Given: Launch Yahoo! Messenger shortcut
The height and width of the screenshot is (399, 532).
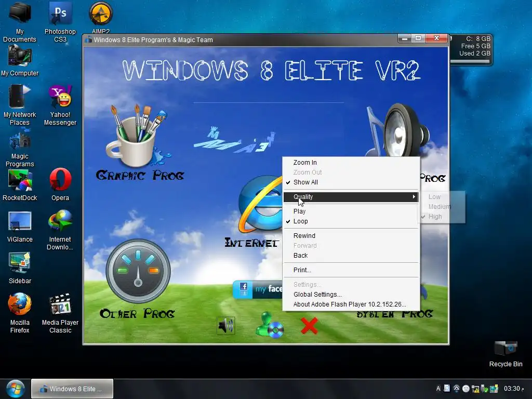Looking at the screenshot, I should click(x=60, y=104).
